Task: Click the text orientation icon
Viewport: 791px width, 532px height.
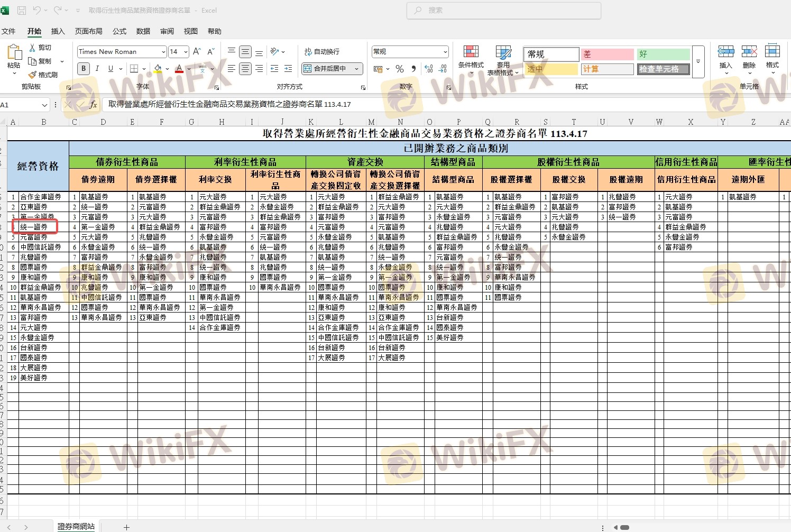Action: point(274,51)
